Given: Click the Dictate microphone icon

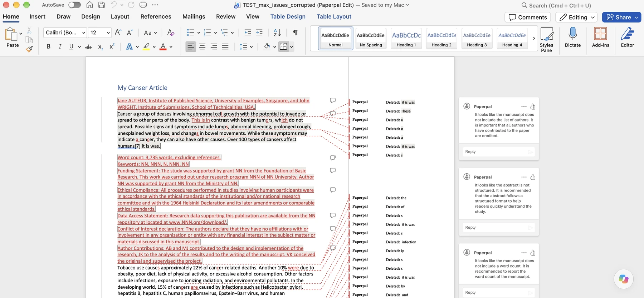Looking at the screenshot, I should [573, 37].
